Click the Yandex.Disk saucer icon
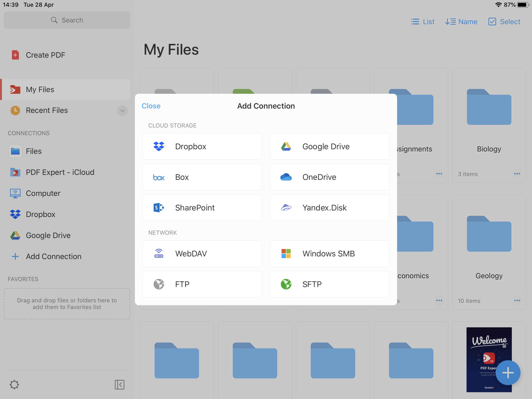The image size is (532, 399). (286, 207)
